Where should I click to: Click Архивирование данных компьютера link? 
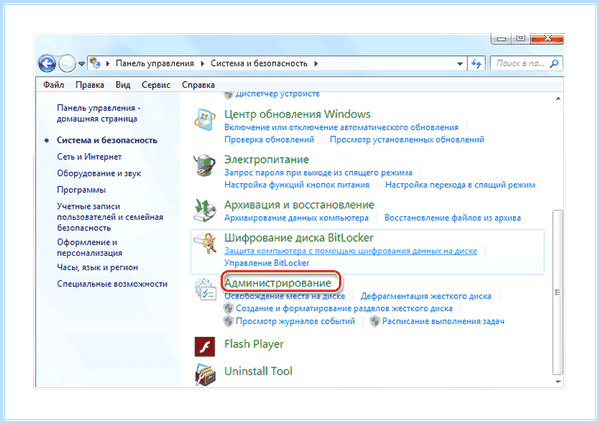pyautogui.click(x=297, y=218)
